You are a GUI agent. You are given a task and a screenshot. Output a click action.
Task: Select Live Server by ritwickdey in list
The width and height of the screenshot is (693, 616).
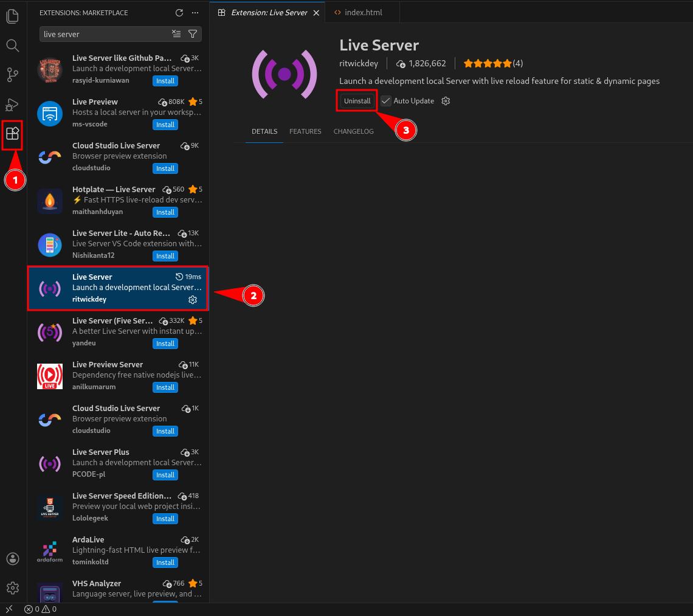pyautogui.click(x=119, y=288)
